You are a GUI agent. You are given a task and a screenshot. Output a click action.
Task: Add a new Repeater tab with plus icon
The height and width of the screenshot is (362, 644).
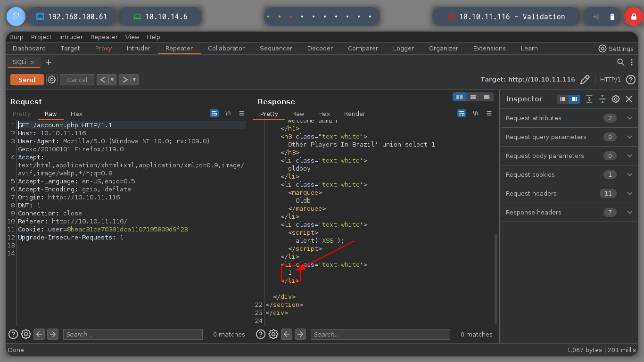[x=48, y=62]
